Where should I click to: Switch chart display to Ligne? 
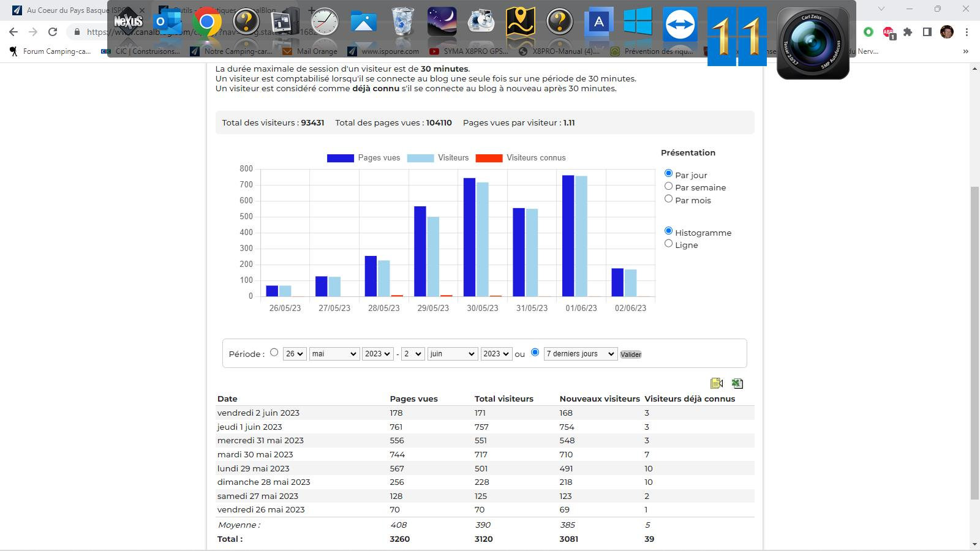point(668,244)
